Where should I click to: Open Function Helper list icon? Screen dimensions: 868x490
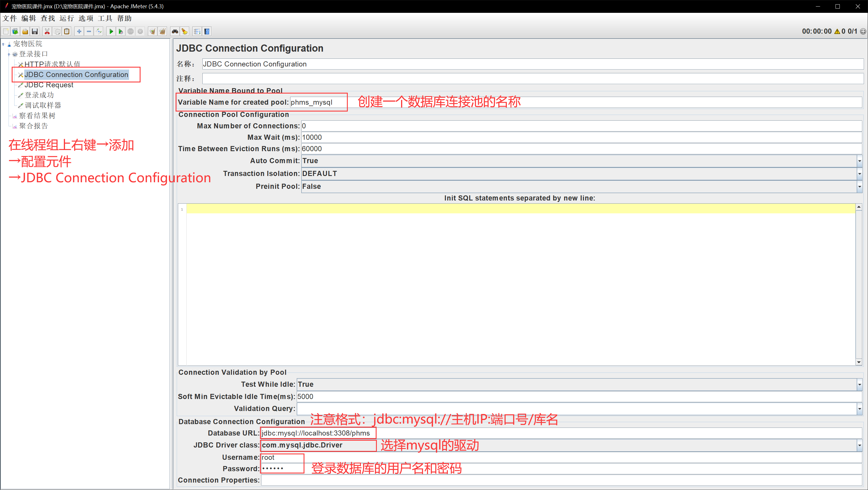tap(197, 31)
